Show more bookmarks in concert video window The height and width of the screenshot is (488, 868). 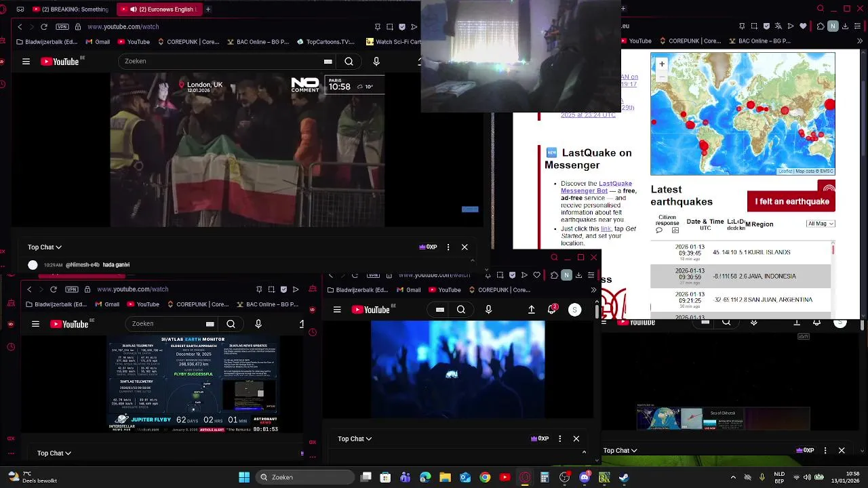click(x=593, y=289)
